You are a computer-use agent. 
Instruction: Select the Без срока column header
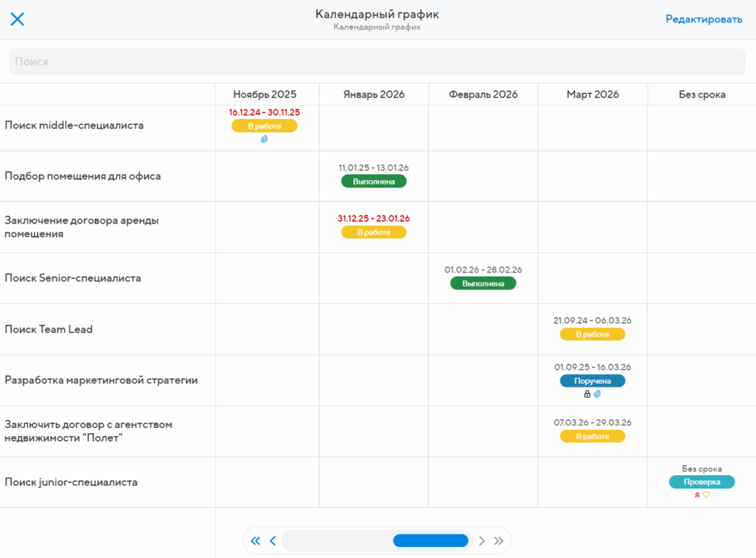(x=701, y=94)
